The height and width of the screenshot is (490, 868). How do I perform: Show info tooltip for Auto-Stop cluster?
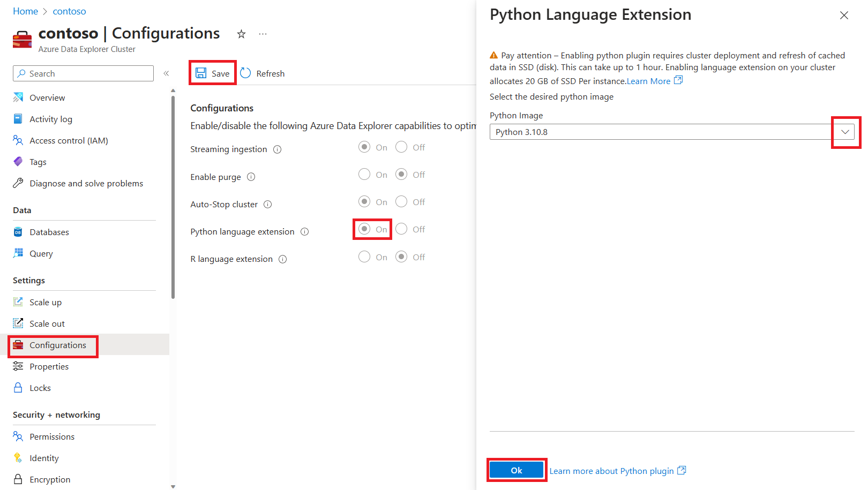(x=268, y=204)
